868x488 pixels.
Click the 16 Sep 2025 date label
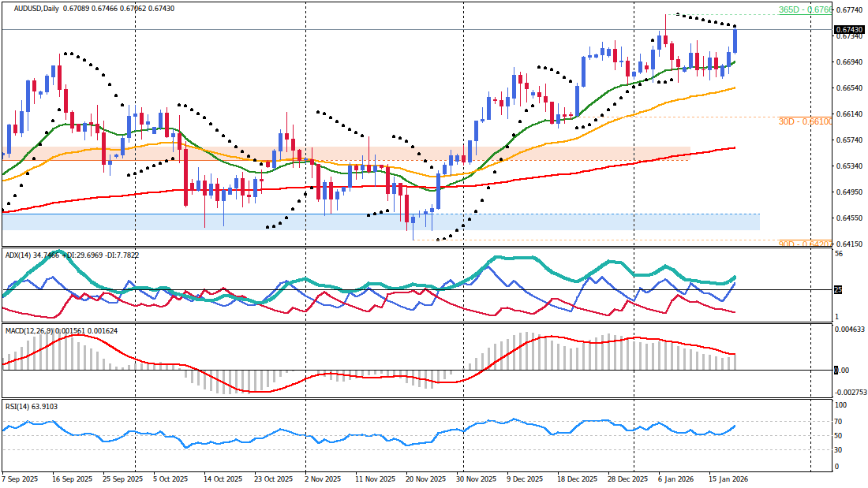(72, 479)
